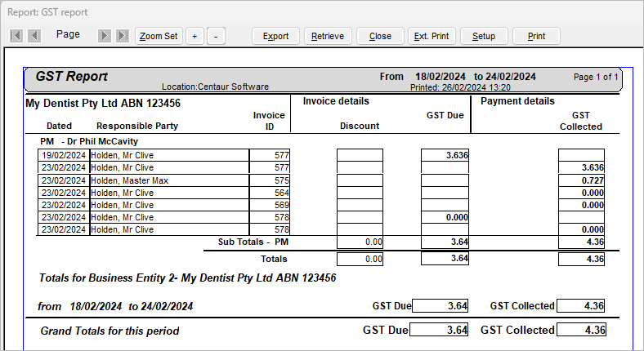The image size is (644, 351).
Task: Select 'Holden, Master Max' cell
Action: click(169, 180)
